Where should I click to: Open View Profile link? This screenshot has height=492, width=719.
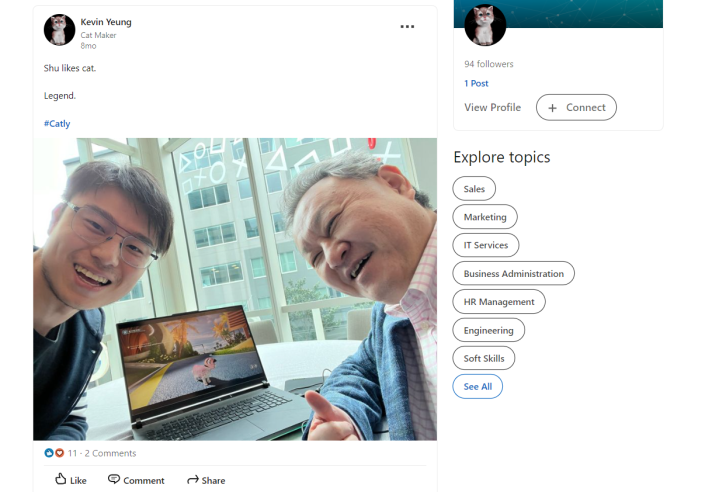point(492,107)
